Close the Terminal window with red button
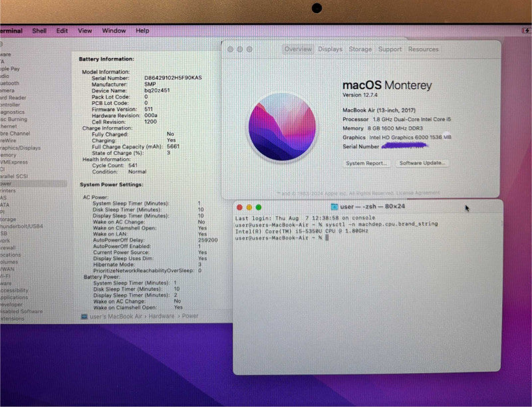This screenshot has height=407, width=532. 239,207
